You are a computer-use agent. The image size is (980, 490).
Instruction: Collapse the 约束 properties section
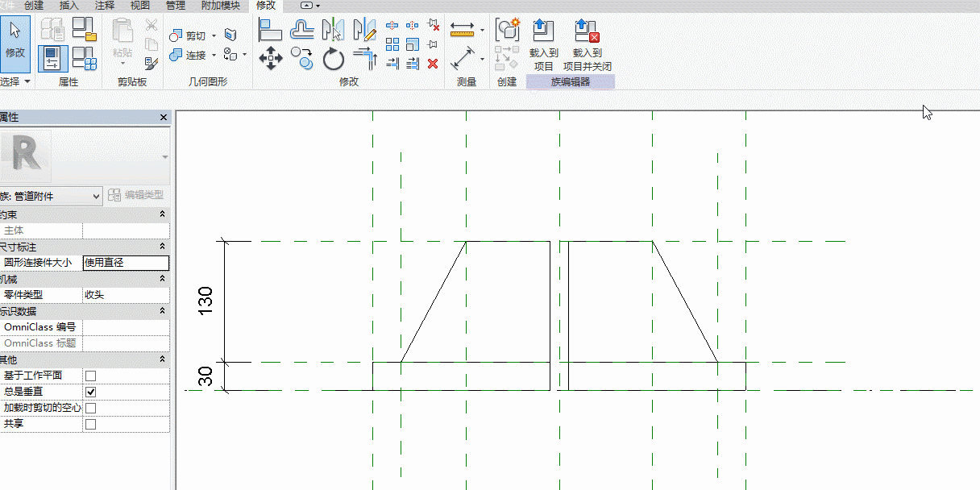[x=163, y=214]
